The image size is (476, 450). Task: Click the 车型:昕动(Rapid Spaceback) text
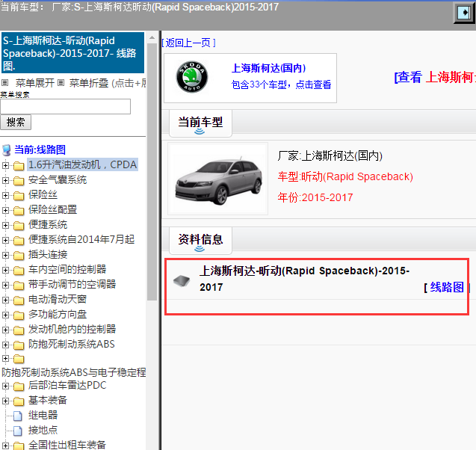(x=345, y=176)
